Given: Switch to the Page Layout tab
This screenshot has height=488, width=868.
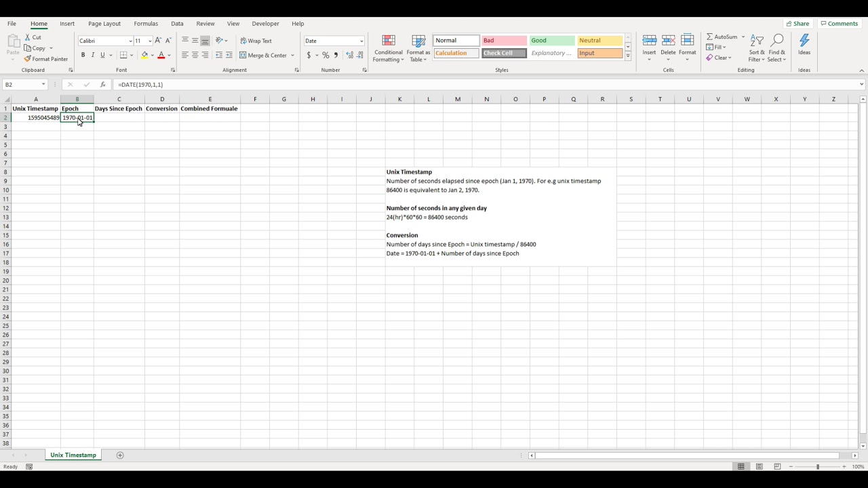Looking at the screenshot, I should coord(104,23).
